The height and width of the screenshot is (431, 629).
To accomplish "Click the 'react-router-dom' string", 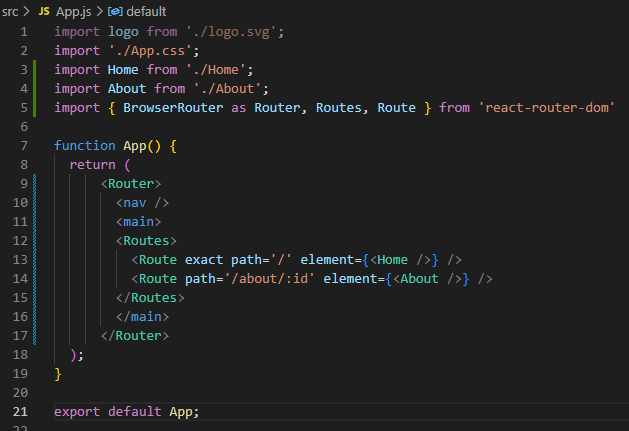I will click(546, 108).
